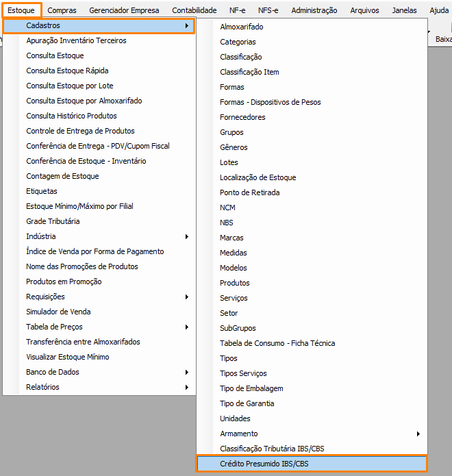The width and height of the screenshot is (452, 476).
Task: Open Consulta Estoque Rápida
Action: (99, 71)
